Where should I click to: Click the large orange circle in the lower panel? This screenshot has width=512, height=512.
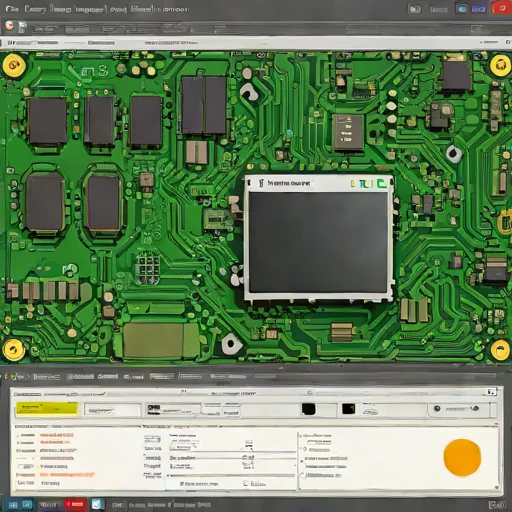tap(462, 457)
